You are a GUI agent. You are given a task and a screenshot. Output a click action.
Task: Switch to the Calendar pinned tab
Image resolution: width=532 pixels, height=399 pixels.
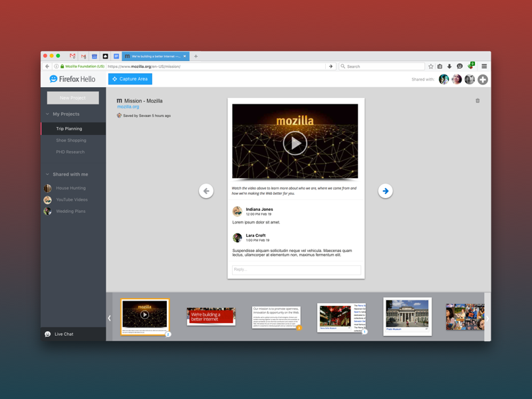tap(94, 57)
